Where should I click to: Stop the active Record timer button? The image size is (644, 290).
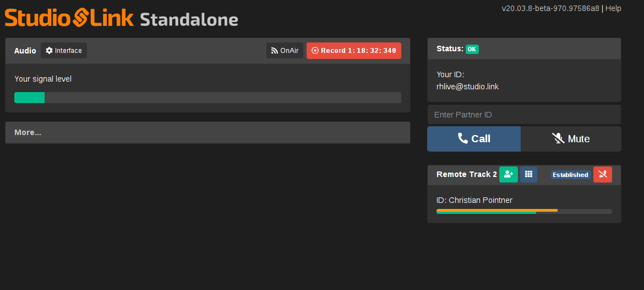(x=353, y=51)
